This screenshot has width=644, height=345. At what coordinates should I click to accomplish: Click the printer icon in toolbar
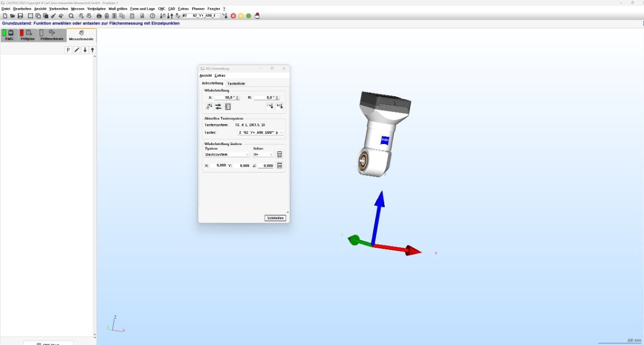[99, 16]
